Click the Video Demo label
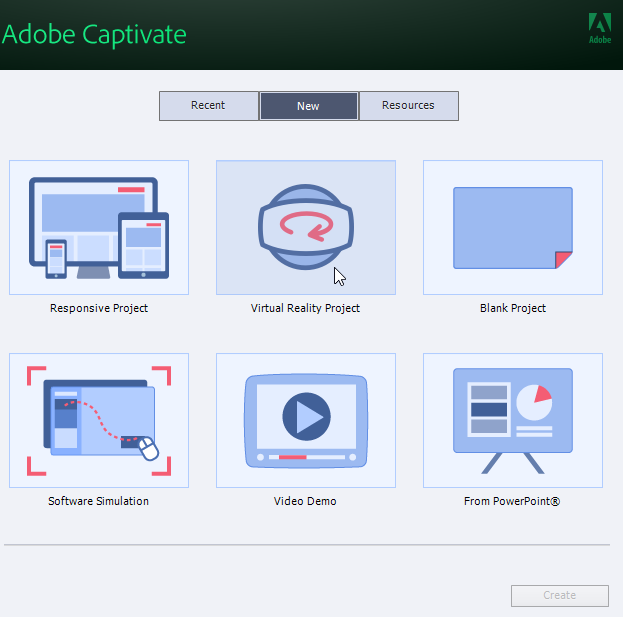The image size is (623, 617). (x=305, y=501)
